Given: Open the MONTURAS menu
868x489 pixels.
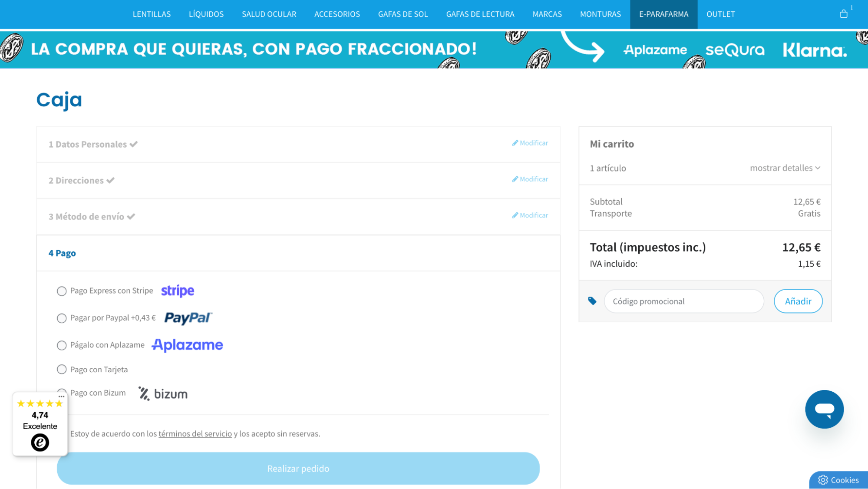Looking at the screenshot, I should click(601, 14).
